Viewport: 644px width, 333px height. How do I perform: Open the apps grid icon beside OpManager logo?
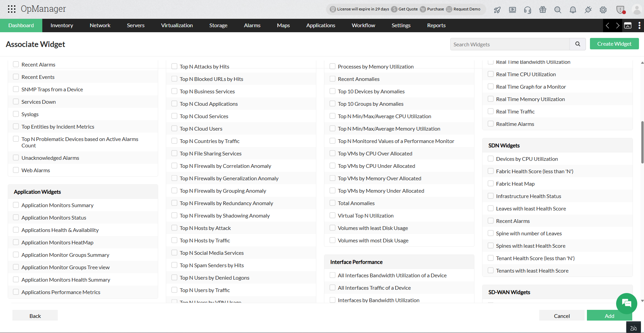[11, 9]
